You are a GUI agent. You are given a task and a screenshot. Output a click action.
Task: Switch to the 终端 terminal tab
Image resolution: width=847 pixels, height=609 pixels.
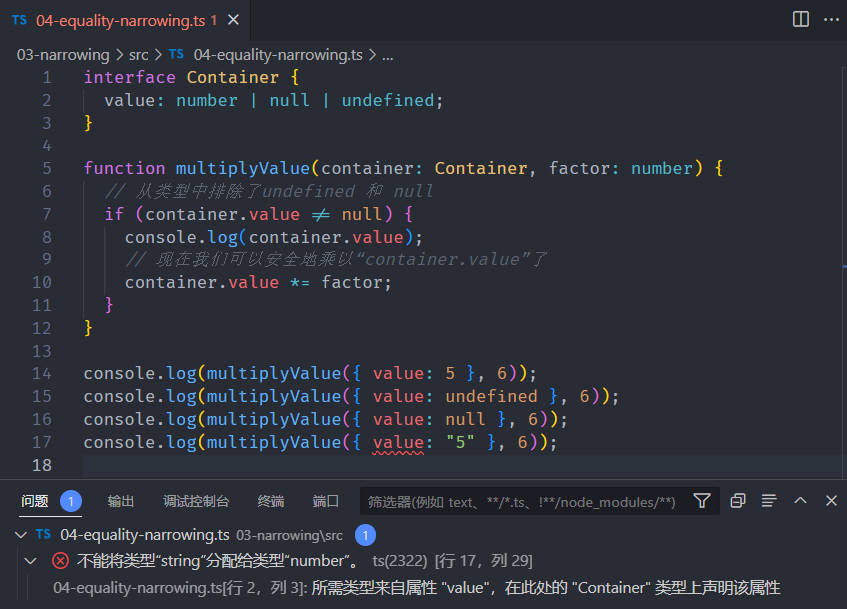click(x=271, y=501)
